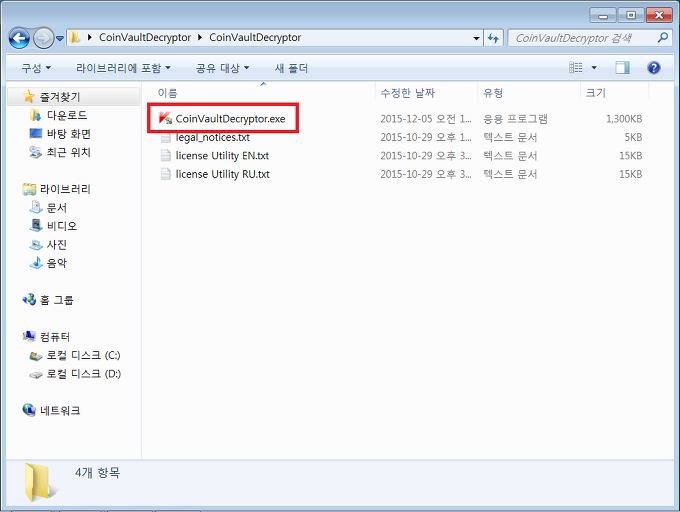The height and width of the screenshot is (512, 680).
Task: Open 비디오 library
Action: click(x=62, y=226)
